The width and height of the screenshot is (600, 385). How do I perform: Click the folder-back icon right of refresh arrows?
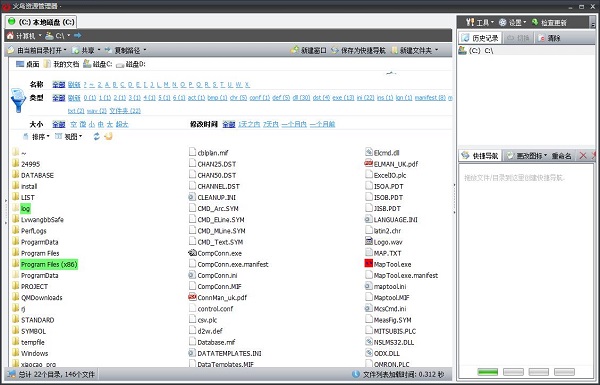108,136
